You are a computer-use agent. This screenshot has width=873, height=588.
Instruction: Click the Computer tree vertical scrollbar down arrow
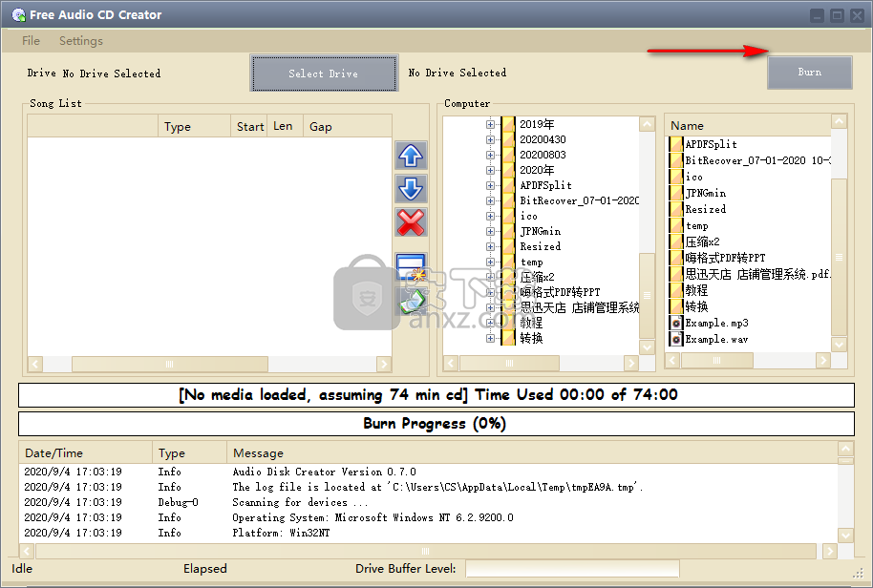(x=647, y=346)
